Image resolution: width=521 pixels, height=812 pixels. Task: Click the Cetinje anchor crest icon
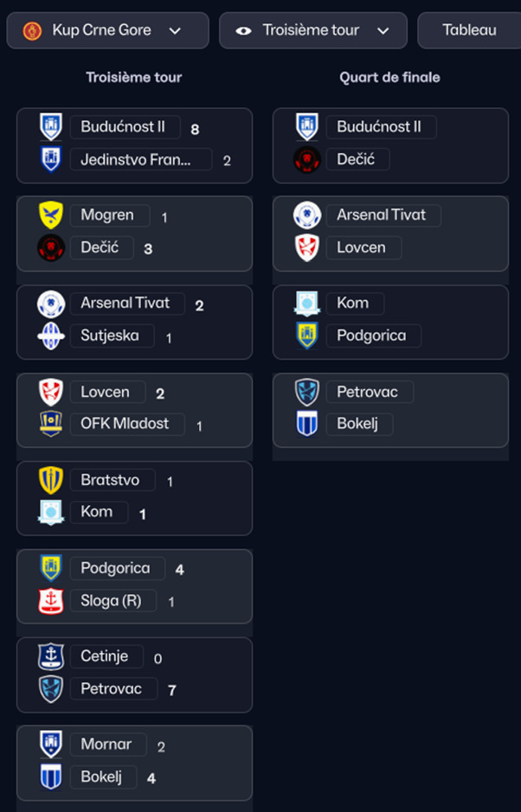coord(51,656)
